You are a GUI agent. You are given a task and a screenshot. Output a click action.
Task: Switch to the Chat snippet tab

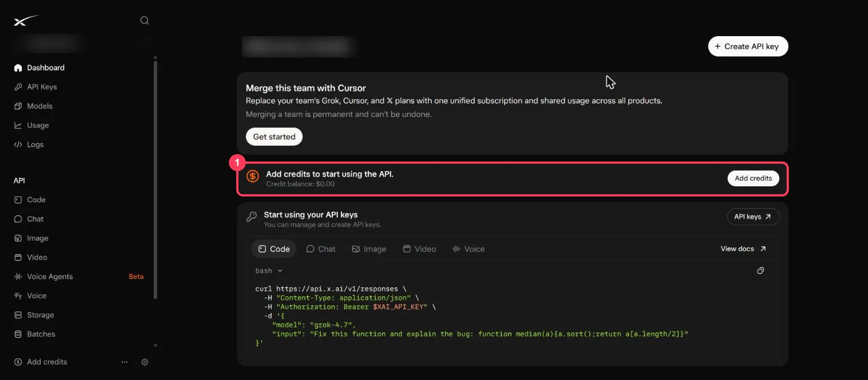pyautogui.click(x=321, y=249)
